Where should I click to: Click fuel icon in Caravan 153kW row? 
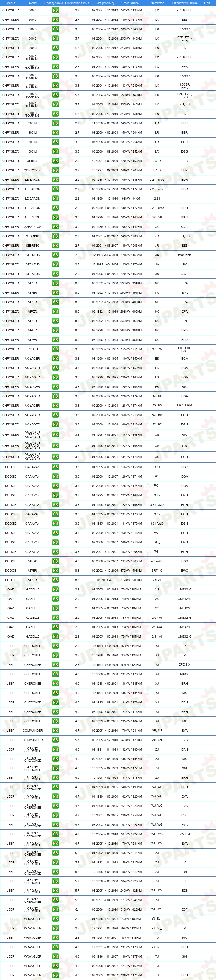click(x=56, y=552)
